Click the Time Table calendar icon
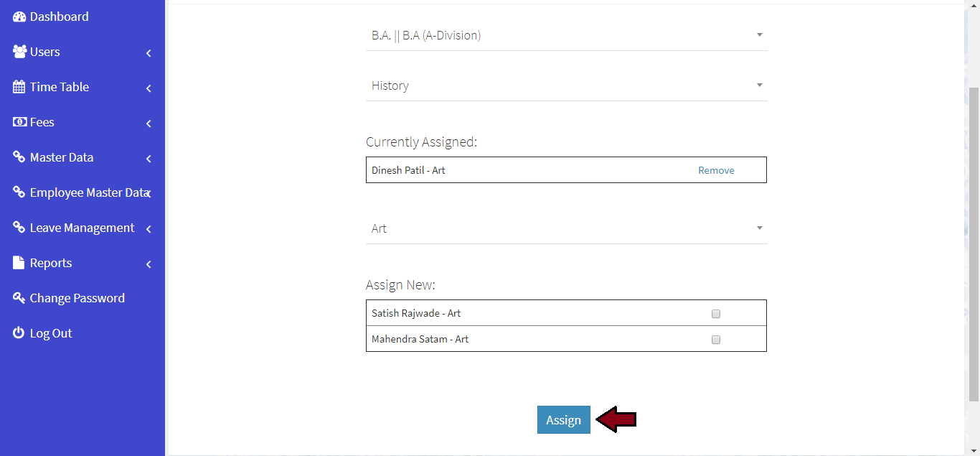 tap(19, 87)
